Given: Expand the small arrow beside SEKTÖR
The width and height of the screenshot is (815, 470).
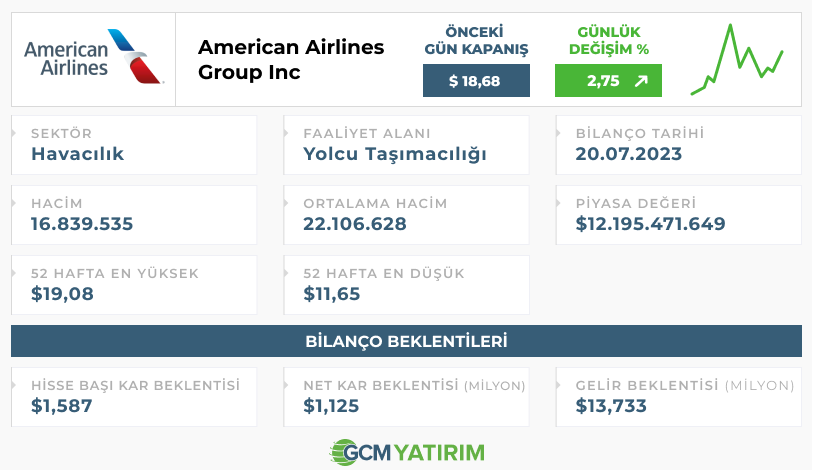Looking at the screenshot, I should click(14, 133).
